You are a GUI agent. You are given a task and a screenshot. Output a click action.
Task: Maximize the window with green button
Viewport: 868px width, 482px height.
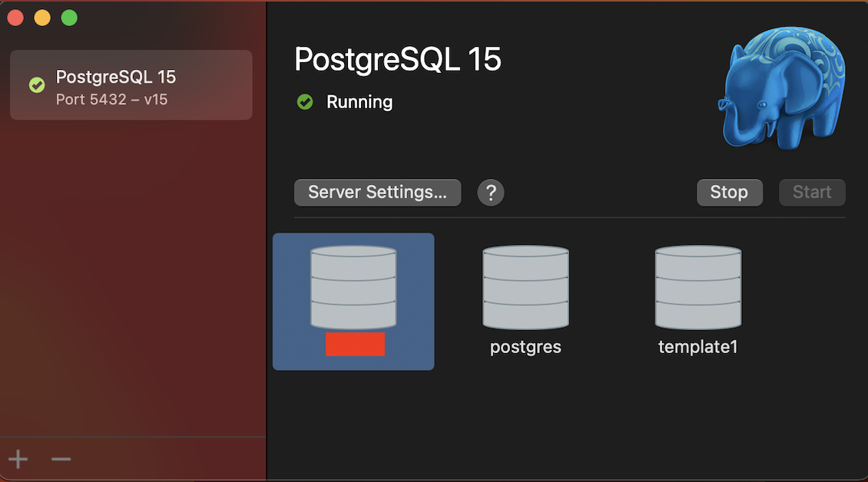(69, 18)
